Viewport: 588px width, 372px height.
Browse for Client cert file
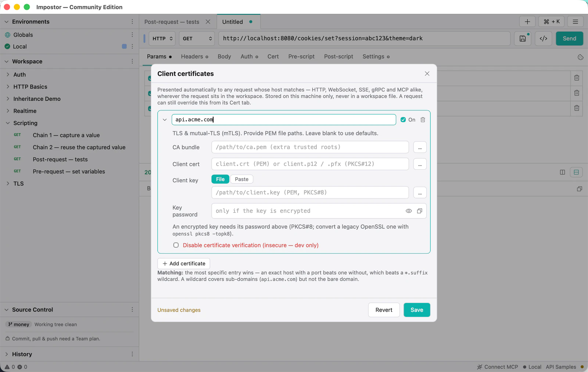tap(420, 164)
